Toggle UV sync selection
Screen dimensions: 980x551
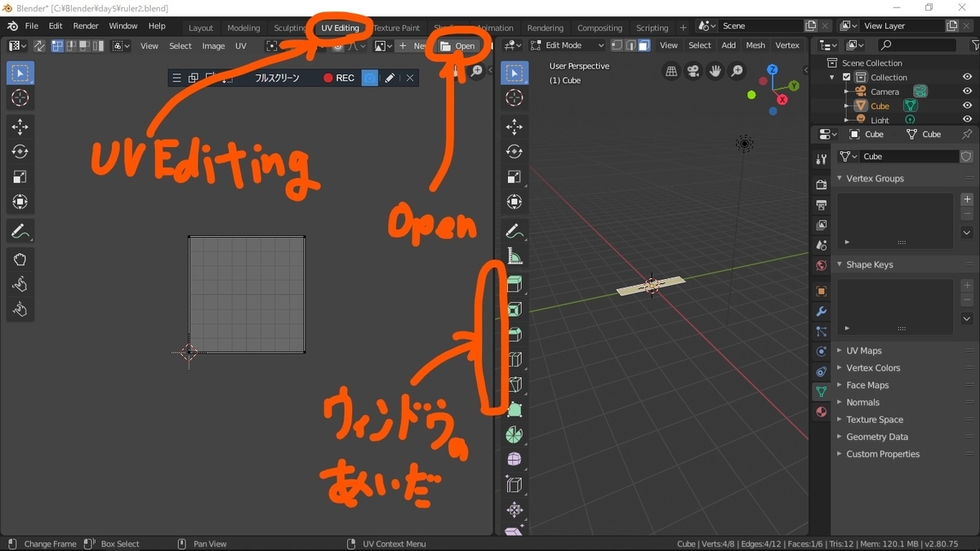(38, 47)
